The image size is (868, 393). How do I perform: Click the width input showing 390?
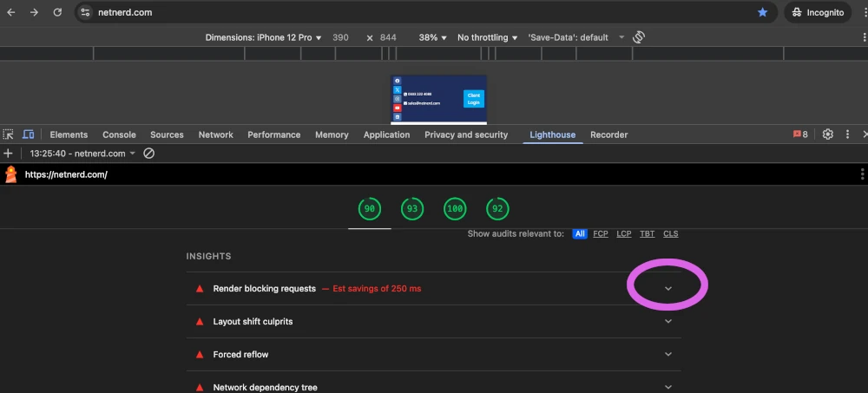pos(341,38)
